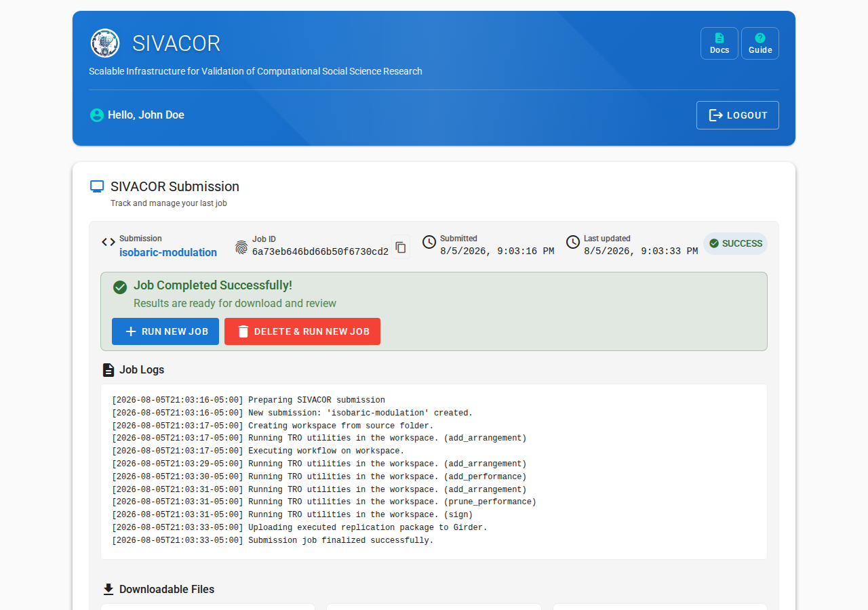
Task: Click log line 'Executing workflow on workspace'
Action: click(x=258, y=451)
